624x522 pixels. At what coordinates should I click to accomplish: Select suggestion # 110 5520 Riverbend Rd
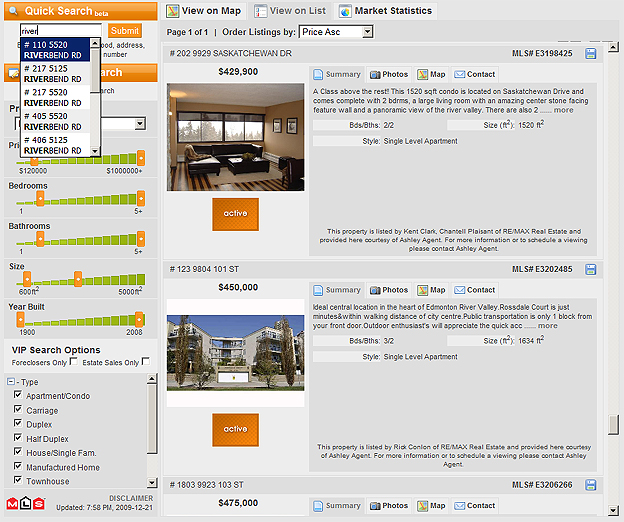click(x=55, y=50)
